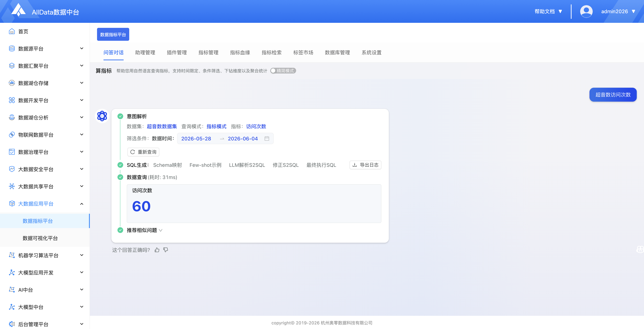Image resolution: width=644 pixels, height=329 pixels.
Task: Click the 数据源平台 database icon
Action: [x=12, y=49]
